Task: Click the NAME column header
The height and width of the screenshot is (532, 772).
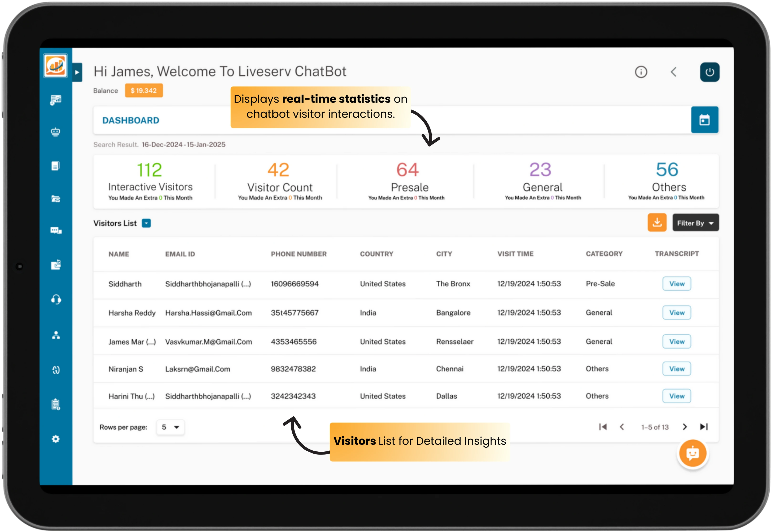Action: pos(119,254)
